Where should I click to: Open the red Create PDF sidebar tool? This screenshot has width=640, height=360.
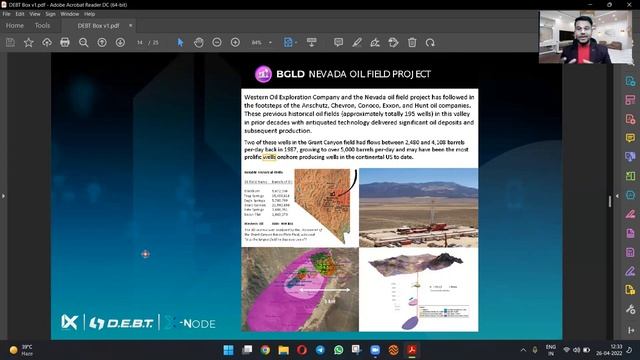(630, 119)
